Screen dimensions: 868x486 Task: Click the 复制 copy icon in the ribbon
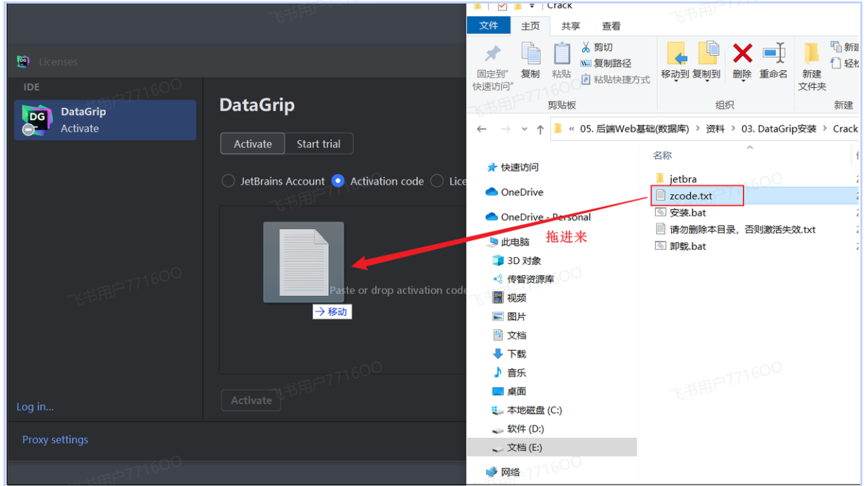coord(531,53)
